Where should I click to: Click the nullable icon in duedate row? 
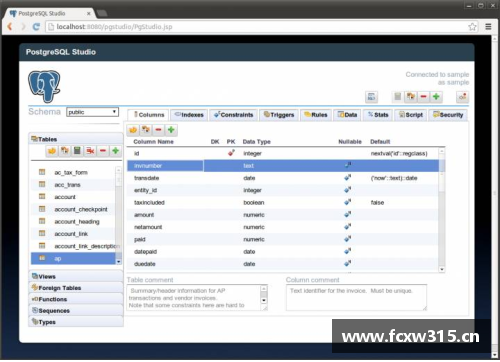pyautogui.click(x=348, y=263)
